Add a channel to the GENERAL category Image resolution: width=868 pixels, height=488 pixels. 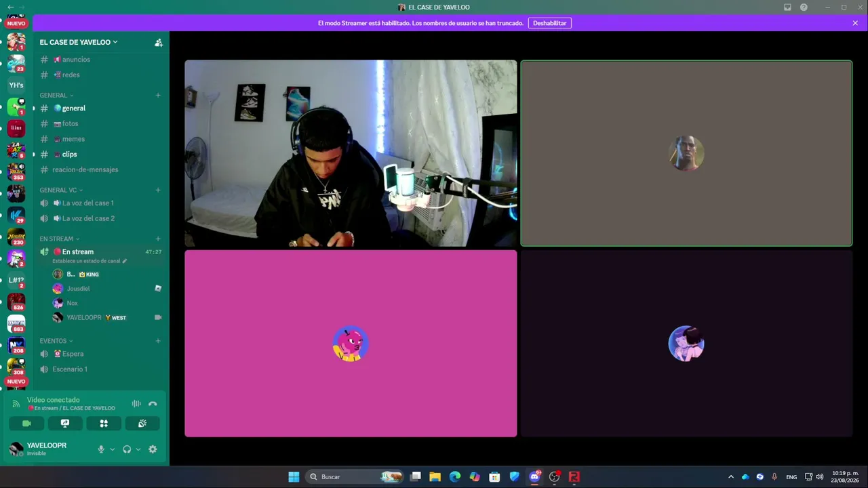coord(158,96)
